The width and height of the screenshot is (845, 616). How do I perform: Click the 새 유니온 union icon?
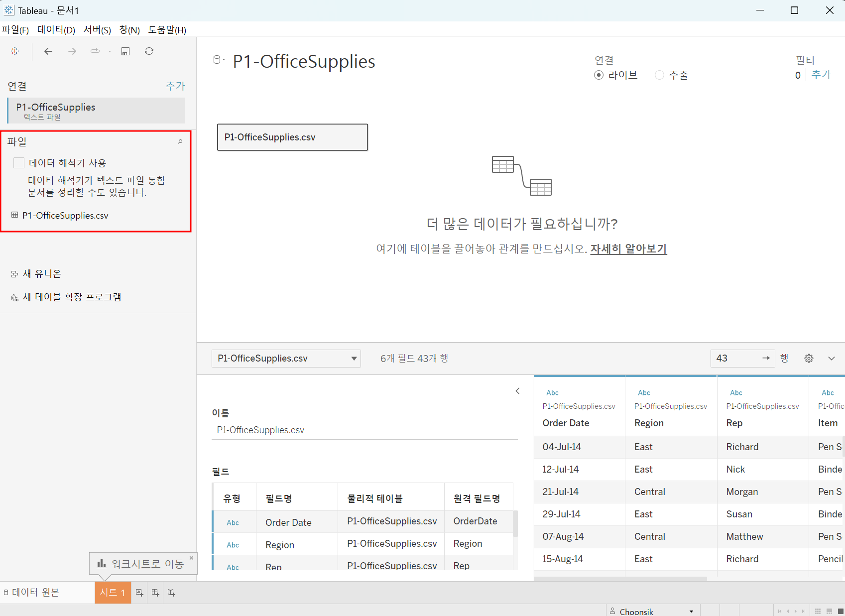point(14,274)
